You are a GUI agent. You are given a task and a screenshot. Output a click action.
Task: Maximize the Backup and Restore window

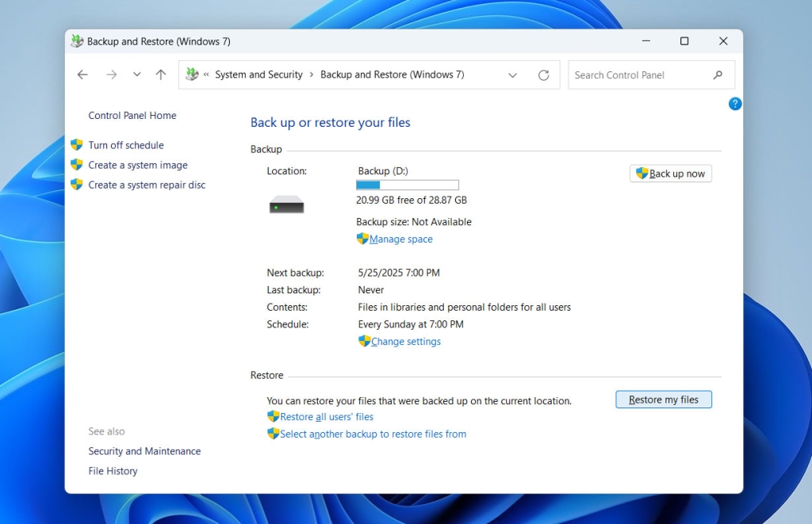point(684,41)
